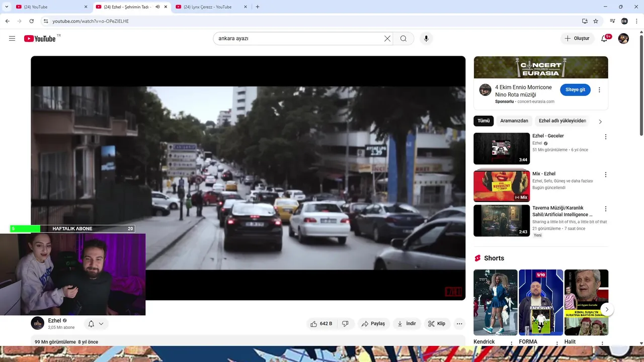Open the FORMA Short thumbnail
The image size is (644, 362).
point(541,303)
